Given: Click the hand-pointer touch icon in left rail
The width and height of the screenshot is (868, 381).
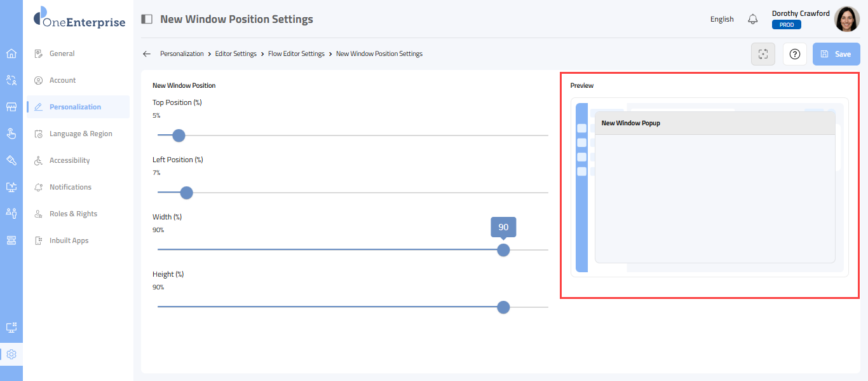Looking at the screenshot, I should pyautogui.click(x=11, y=134).
